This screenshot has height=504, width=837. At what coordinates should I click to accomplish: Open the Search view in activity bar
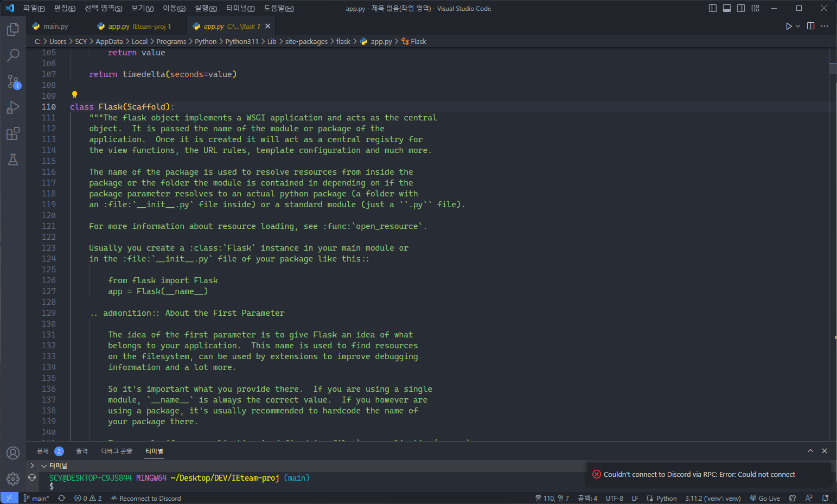point(13,55)
